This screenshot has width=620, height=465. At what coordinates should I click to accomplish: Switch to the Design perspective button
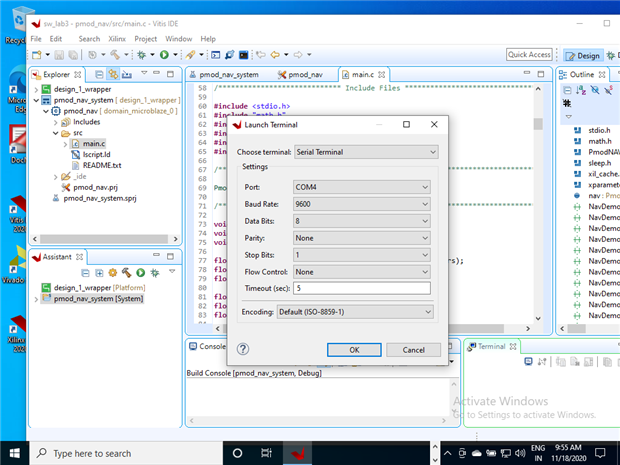583,56
